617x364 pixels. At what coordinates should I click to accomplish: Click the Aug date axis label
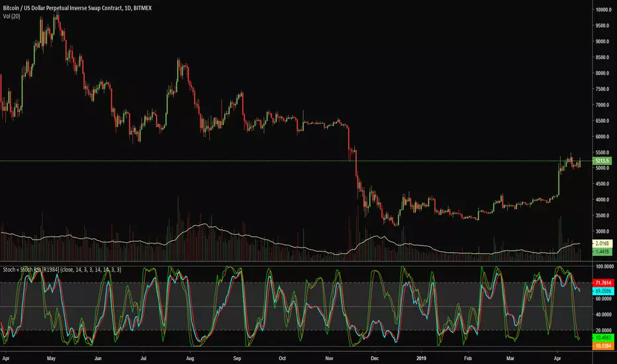190,359
